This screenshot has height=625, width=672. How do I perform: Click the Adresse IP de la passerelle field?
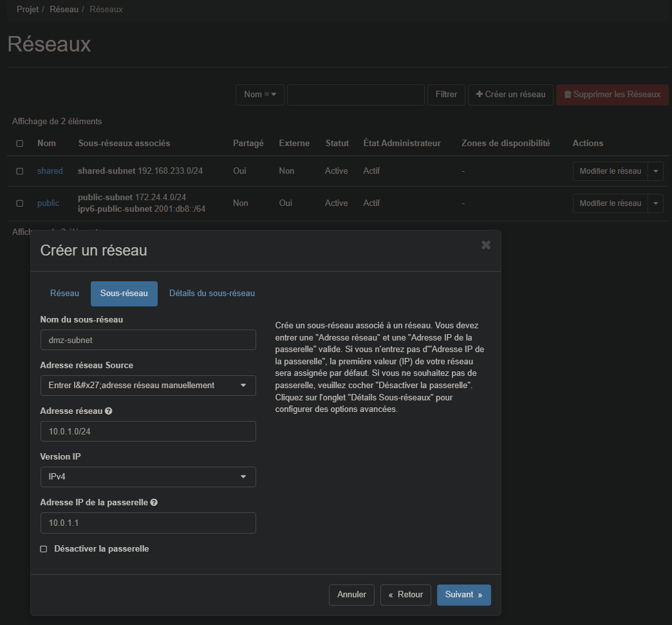point(147,523)
